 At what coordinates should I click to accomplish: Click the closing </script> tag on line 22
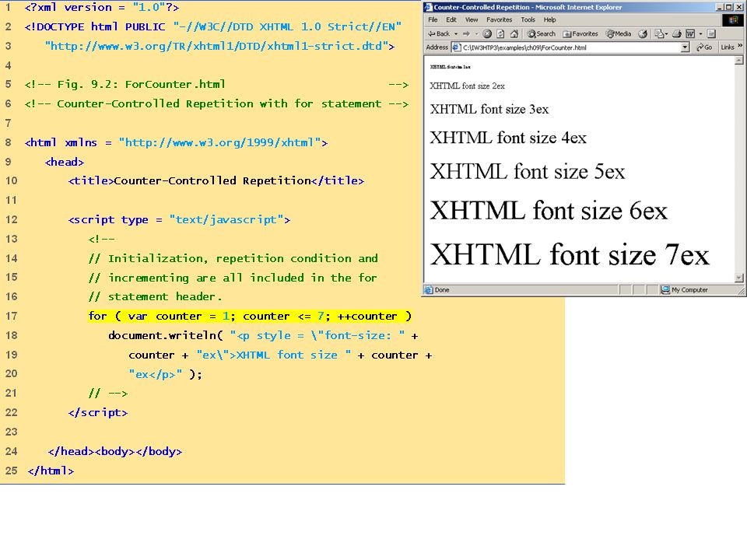[x=98, y=413]
